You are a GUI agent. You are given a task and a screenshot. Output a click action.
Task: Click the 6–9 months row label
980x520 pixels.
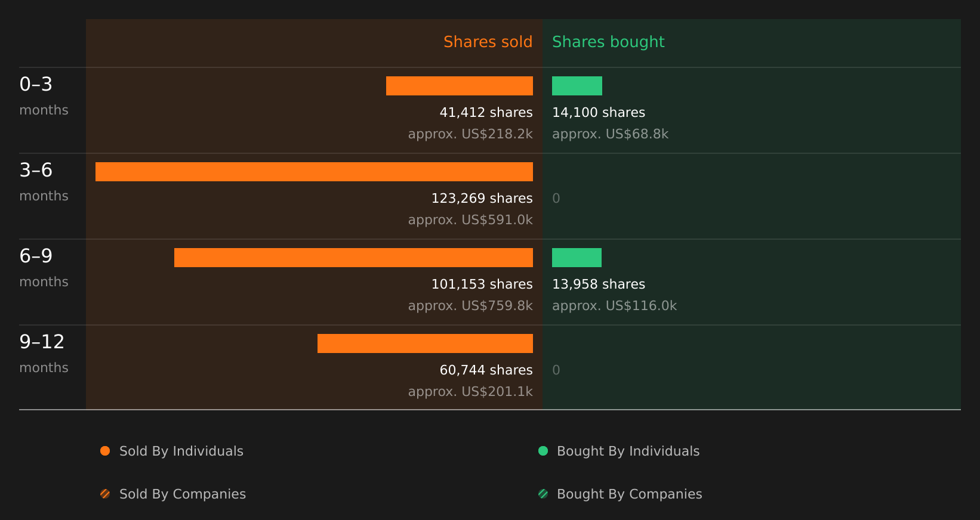[44, 268]
